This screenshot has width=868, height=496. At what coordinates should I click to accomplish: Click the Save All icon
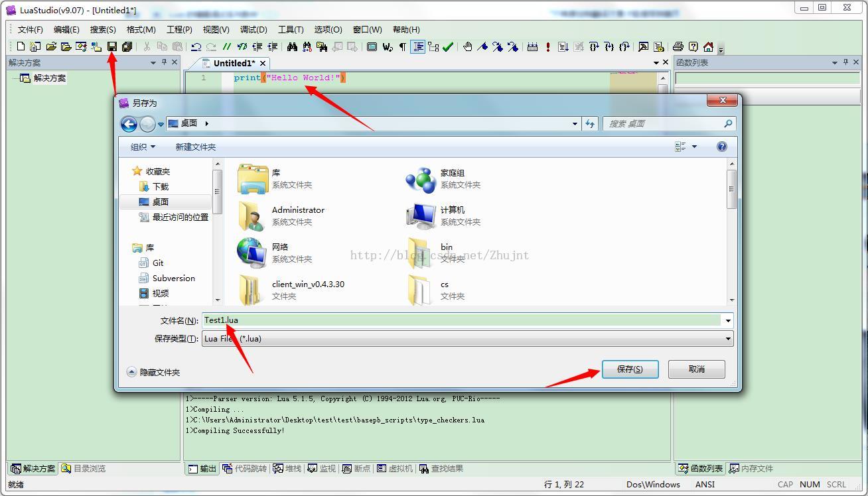[x=127, y=46]
